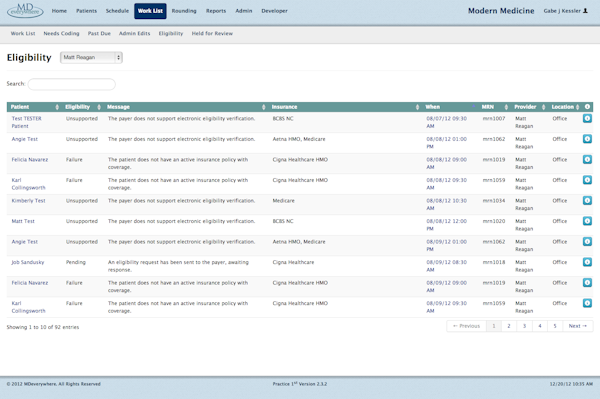Click the user icon beside Gabe J Kessler
The width and height of the screenshot is (600, 399).
(x=585, y=11)
